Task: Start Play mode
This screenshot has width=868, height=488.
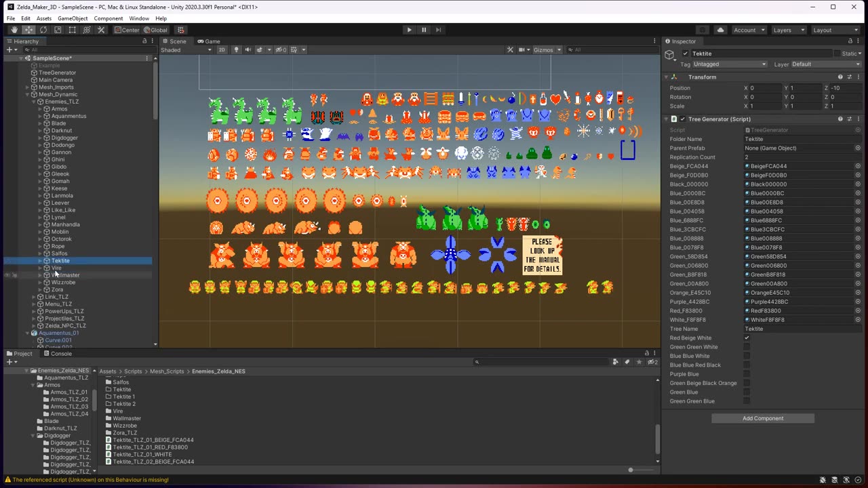Action: pos(409,30)
